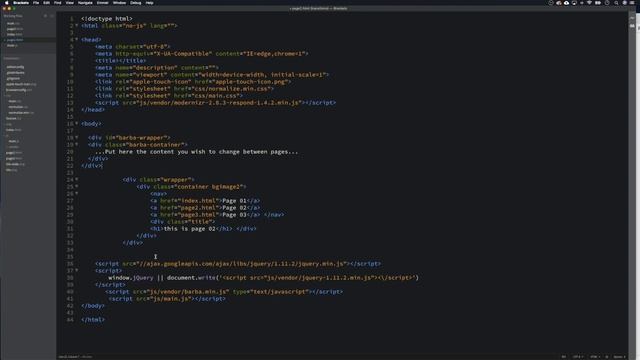Open browserconfig.xml in the project tree
Viewport: 640px width, 360px height.
click(19, 90)
